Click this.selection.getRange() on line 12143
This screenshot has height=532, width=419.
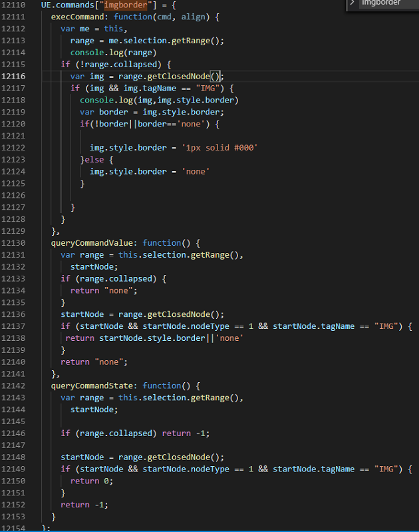(178, 398)
